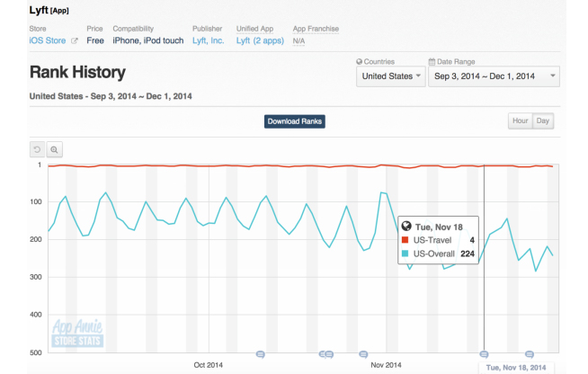This screenshot has height=374, width=588.
Task: Open the Lyft (2 apps) unified app link
Action: [x=261, y=41]
